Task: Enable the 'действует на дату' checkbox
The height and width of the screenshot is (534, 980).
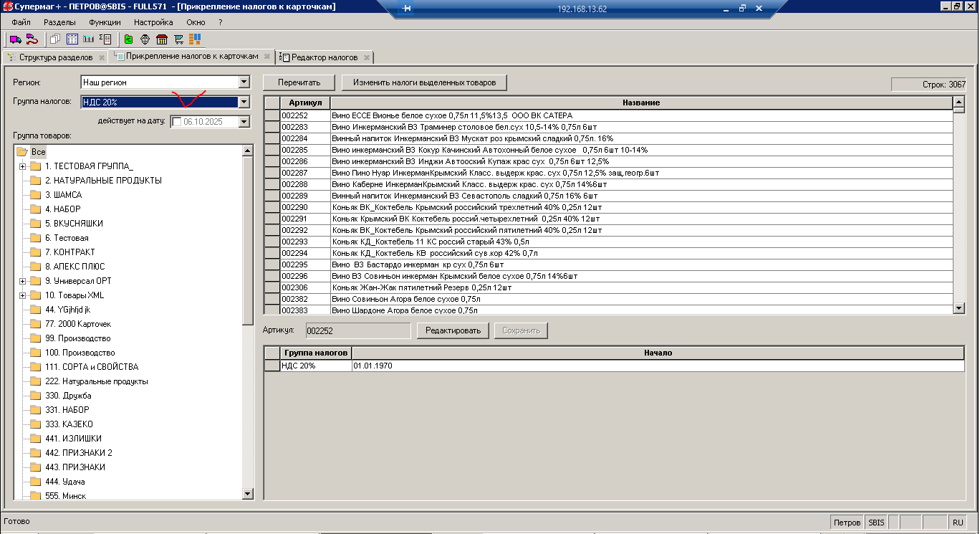Action: coord(177,122)
